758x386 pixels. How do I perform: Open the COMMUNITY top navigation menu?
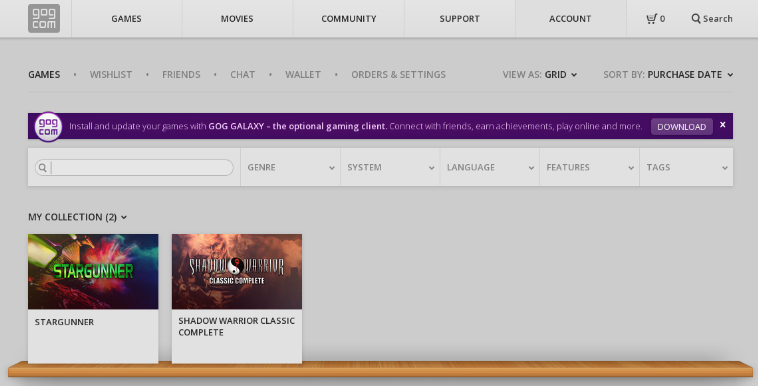(x=349, y=19)
